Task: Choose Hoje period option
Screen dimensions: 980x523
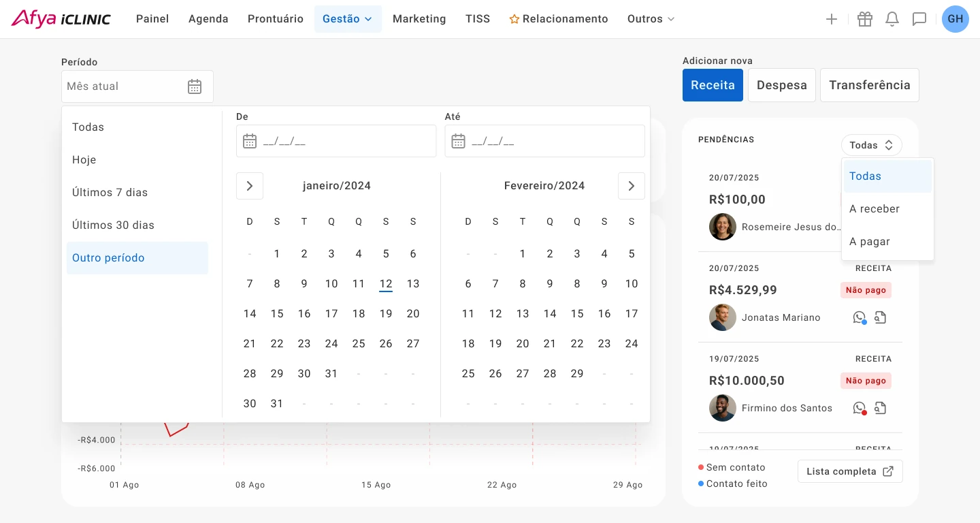Action: pos(137,160)
